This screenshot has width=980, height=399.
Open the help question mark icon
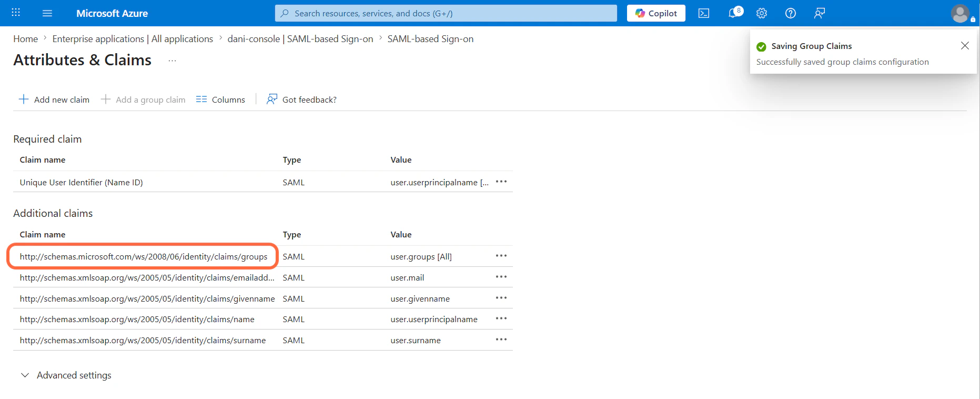click(x=791, y=13)
